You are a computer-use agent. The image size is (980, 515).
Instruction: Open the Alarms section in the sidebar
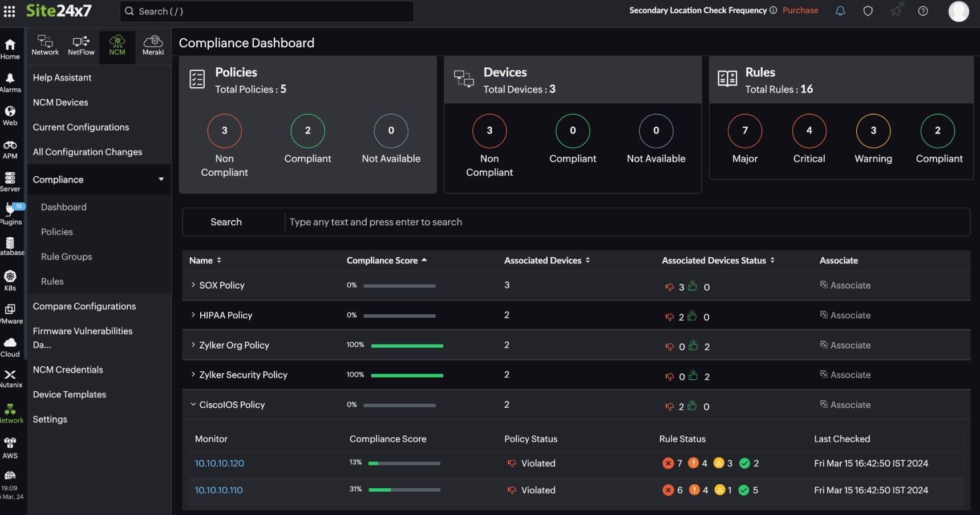(x=10, y=80)
